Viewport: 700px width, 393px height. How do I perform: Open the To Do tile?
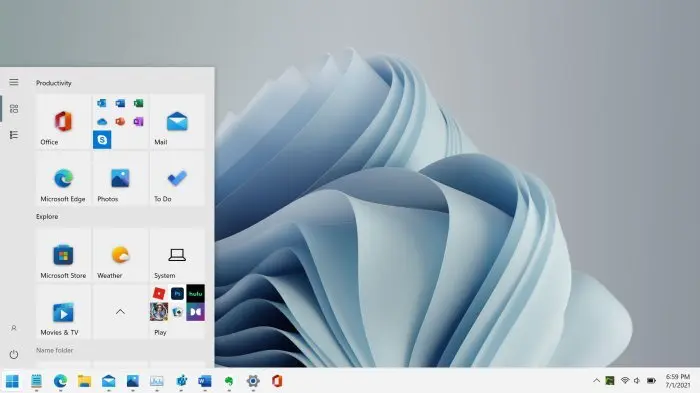click(177, 178)
